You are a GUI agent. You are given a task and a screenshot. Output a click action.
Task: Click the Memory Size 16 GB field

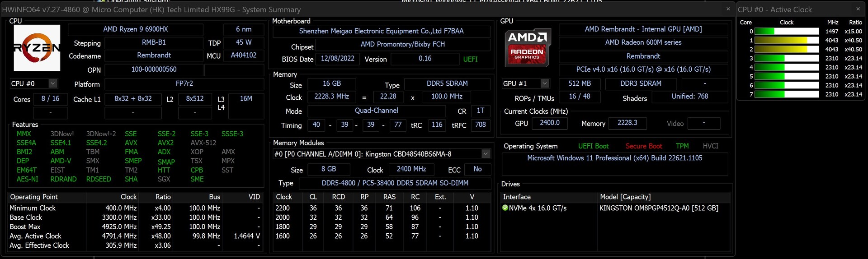pos(332,84)
